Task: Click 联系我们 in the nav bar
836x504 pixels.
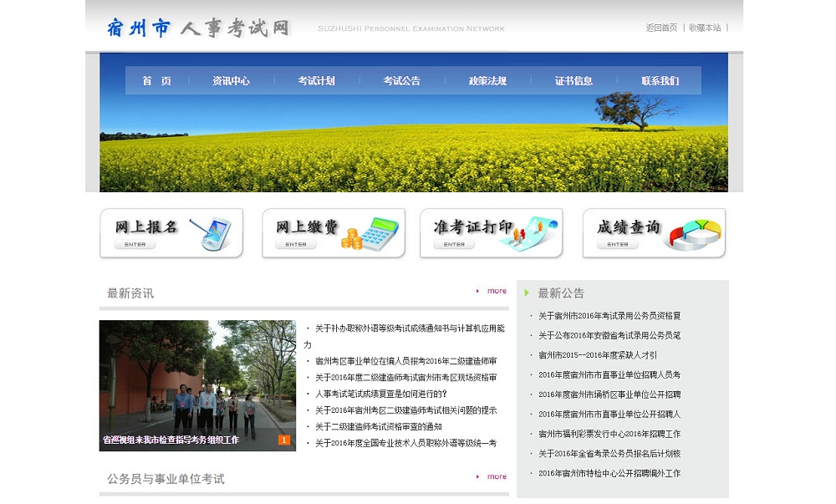Action: pyautogui.click(x=660, y=81)
